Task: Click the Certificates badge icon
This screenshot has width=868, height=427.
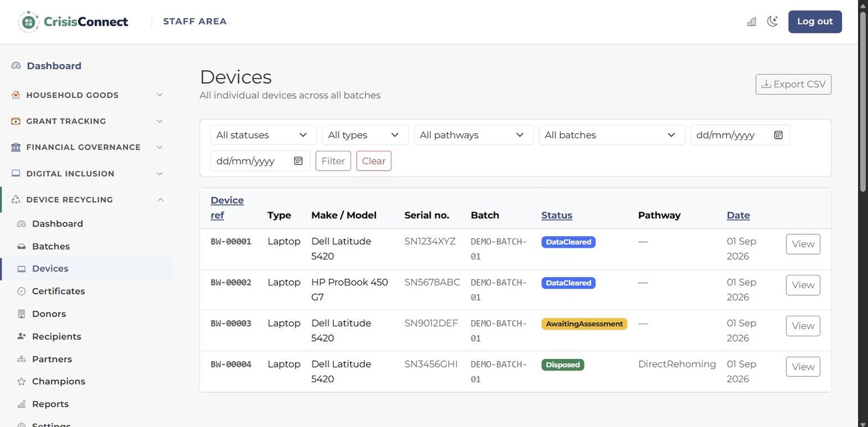Action: tap(21, 292)
